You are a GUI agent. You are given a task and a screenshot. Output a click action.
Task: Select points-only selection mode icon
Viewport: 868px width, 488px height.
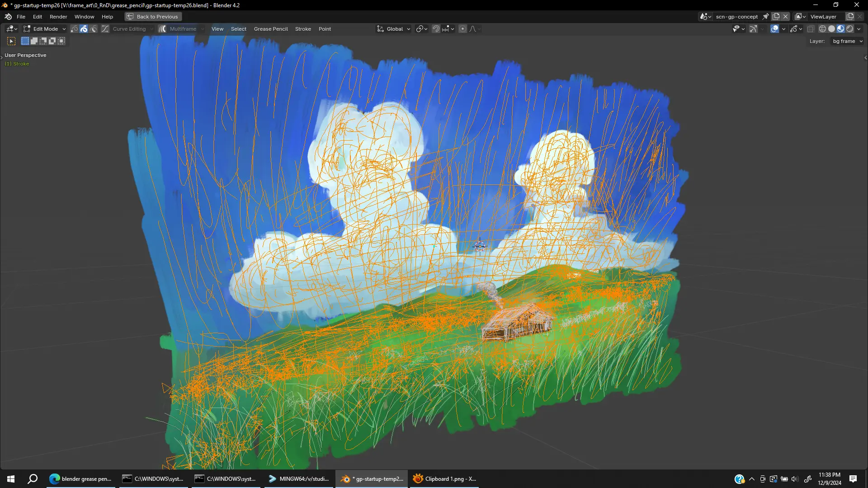click(x=75, y=29)
